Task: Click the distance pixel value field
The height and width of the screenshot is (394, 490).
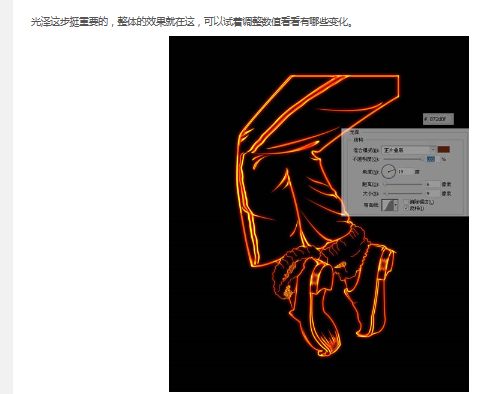Action: 432,184
